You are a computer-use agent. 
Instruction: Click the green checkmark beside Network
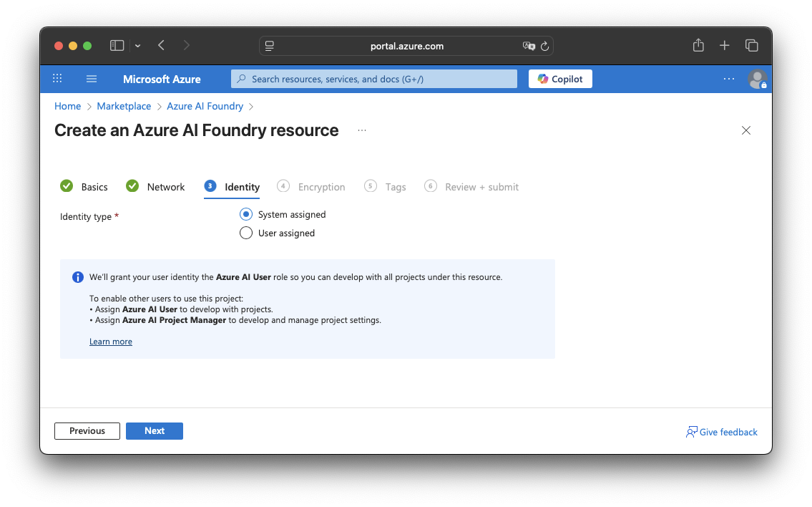tap(132, 185)
